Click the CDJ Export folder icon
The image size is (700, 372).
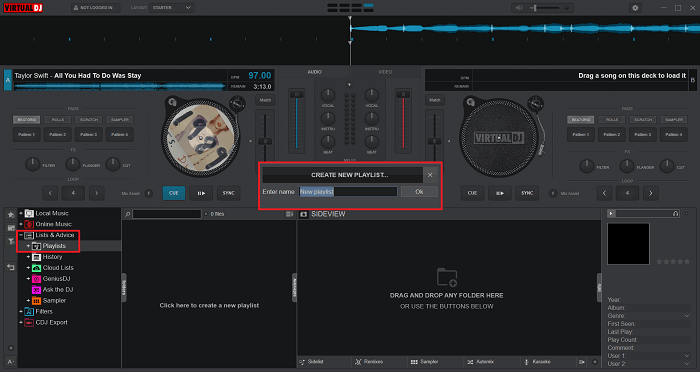coord(29,322)
